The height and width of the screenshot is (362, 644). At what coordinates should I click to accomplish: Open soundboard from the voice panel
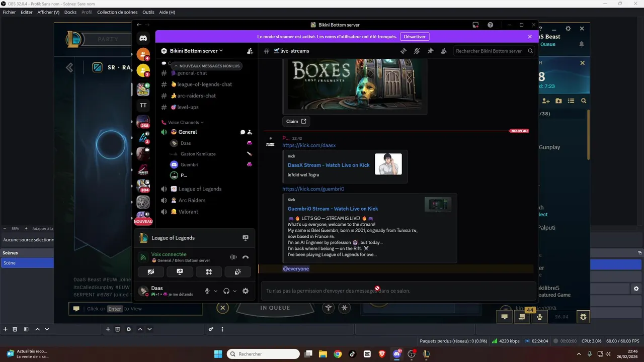238,272
